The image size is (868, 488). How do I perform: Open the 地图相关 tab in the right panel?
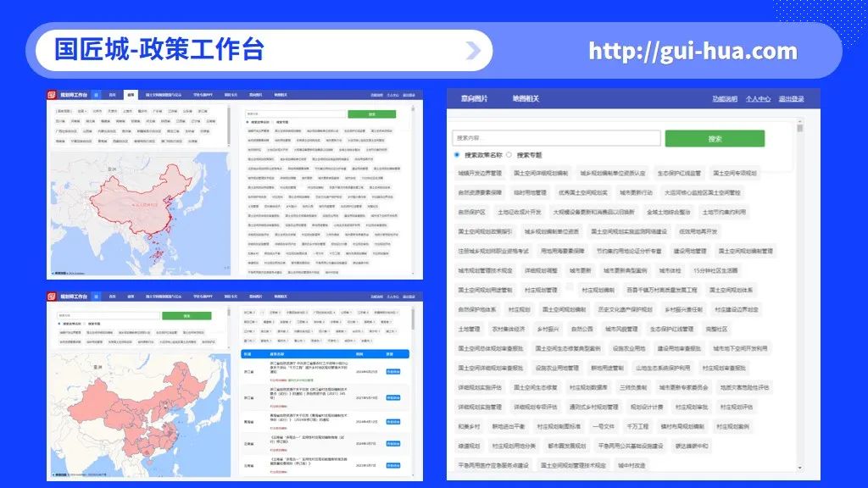point(526,98)
